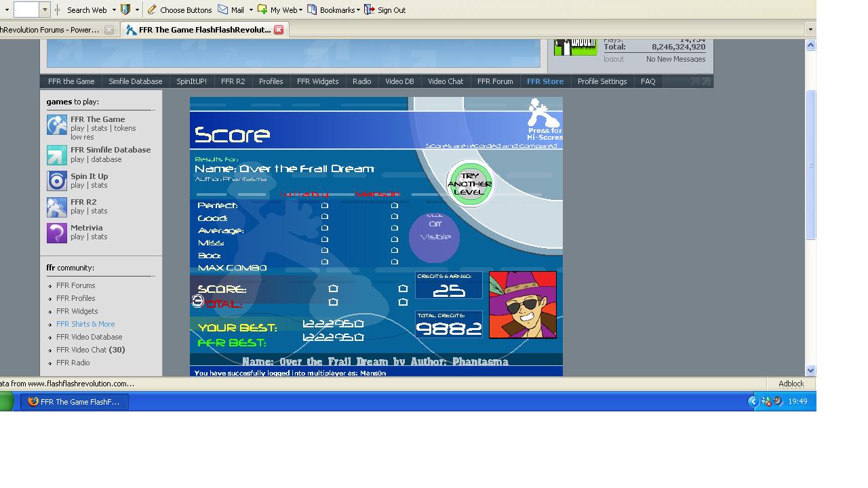
Task: Expand the Bookmarks toolbar dropdown
Action: pyautogui.click(x=358, y=10)
